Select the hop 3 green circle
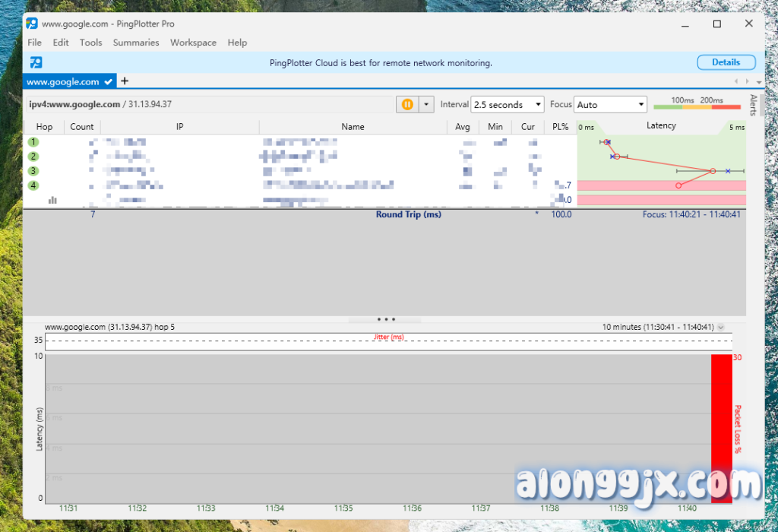Viewport: 778px width, 532px height. tap(33, 171)
